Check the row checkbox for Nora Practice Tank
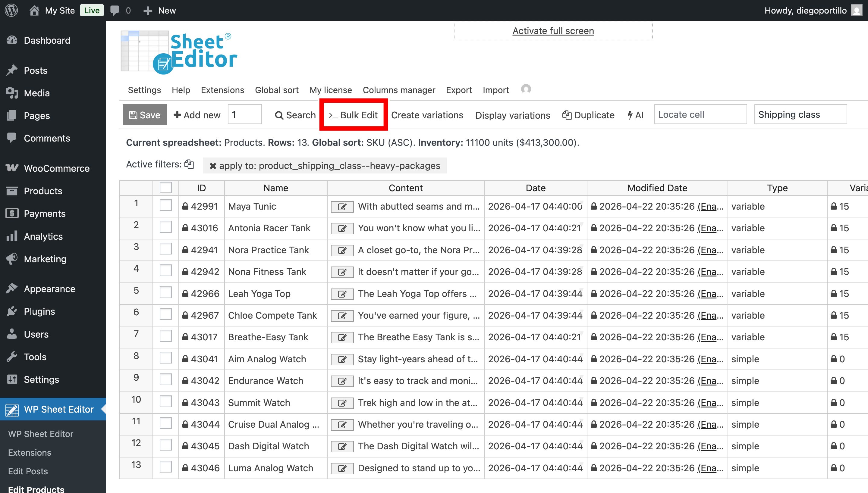Image resolution: width=868 pixels, height=493 pixels. tap(166, 249)
